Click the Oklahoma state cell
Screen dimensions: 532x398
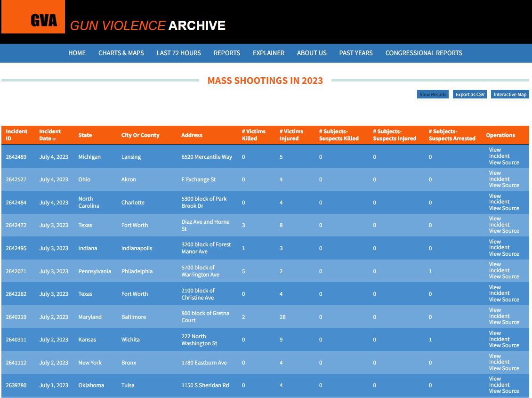[91, 385]
